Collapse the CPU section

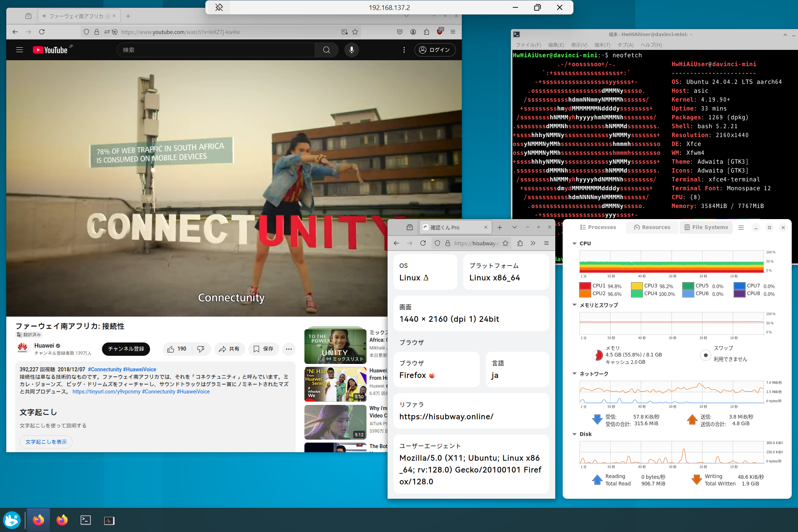click(x=574, y=243)
